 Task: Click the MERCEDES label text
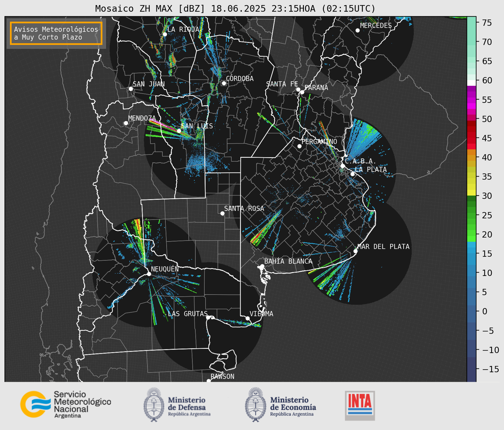click(376, 25)
